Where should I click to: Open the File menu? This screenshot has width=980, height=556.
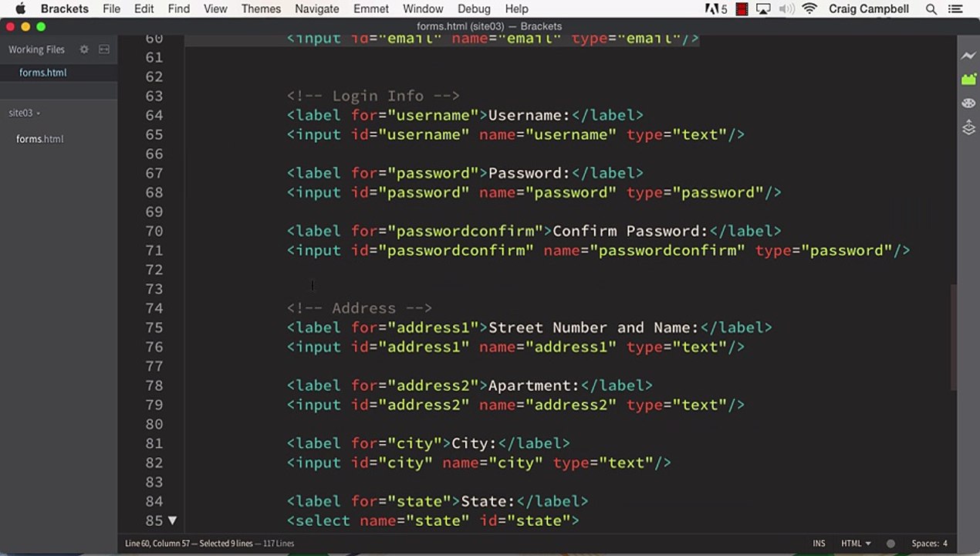coord(111,9)
